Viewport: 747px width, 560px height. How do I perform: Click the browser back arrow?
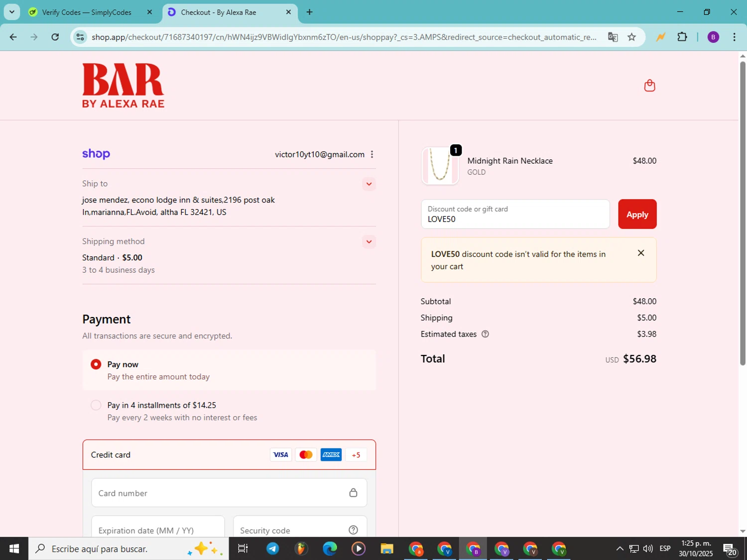(x=13, y=37)
